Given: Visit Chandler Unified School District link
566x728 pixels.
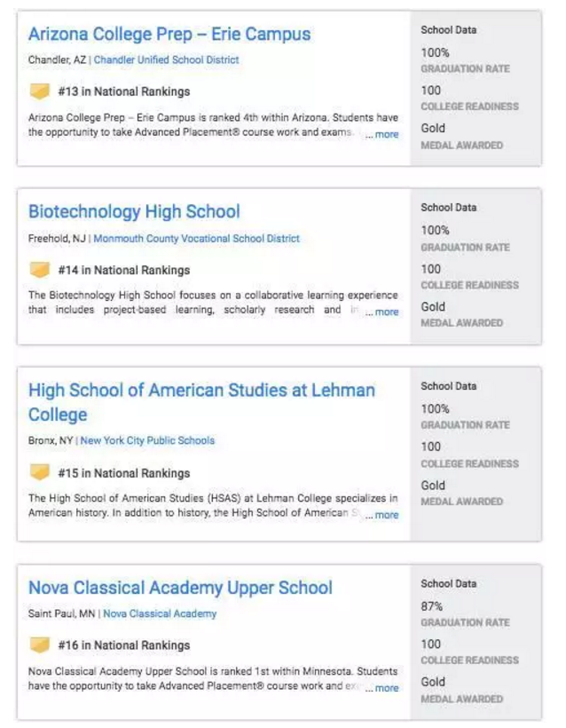Looking at the screenshot, I should coord(166,60).
